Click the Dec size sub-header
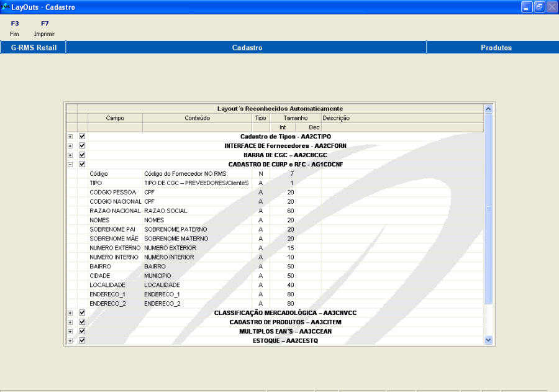Screen dimensions: 559x392 tap(308, 127)
